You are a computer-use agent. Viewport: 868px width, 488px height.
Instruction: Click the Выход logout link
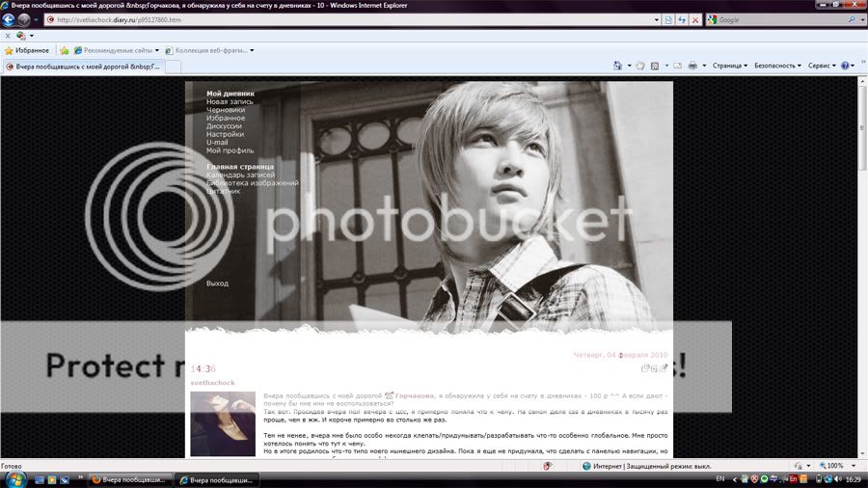(x=217, y=284)
